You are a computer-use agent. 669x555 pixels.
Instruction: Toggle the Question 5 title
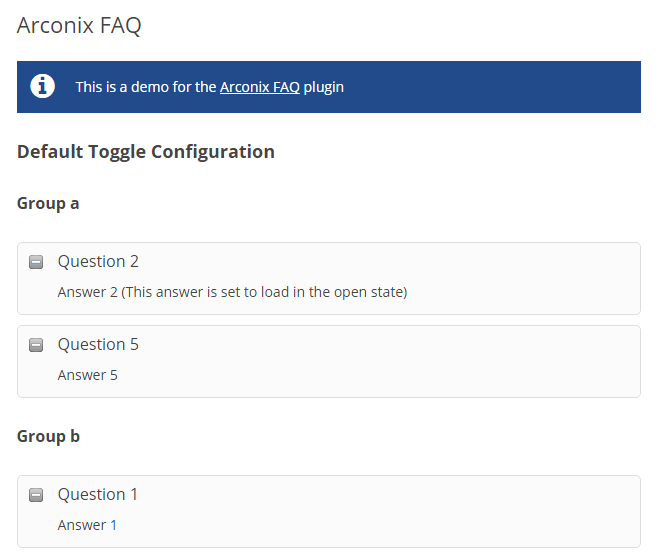click(x=98, y=345)
